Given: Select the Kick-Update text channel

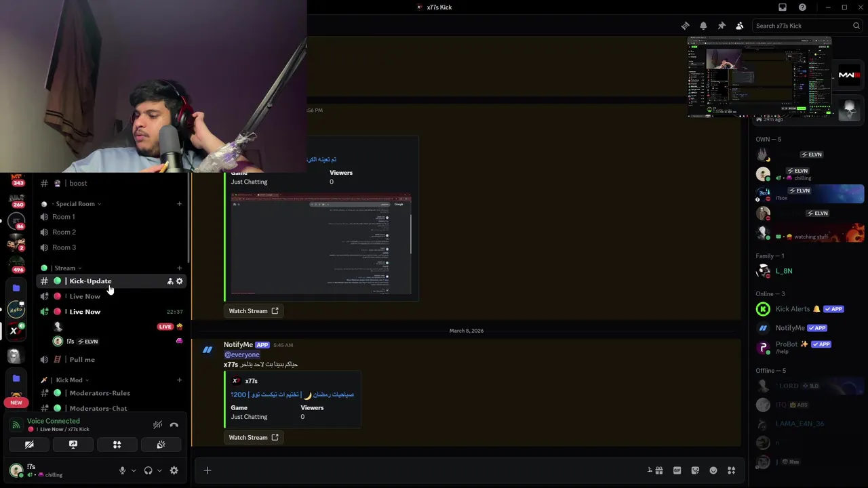Looking at the screenshot, I should [112, 281].
